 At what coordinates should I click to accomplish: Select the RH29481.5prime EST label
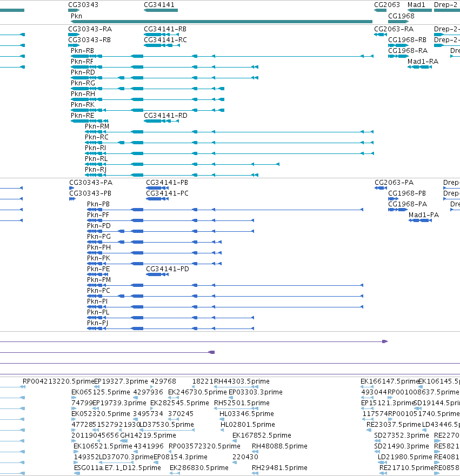(x=279, y=468)
